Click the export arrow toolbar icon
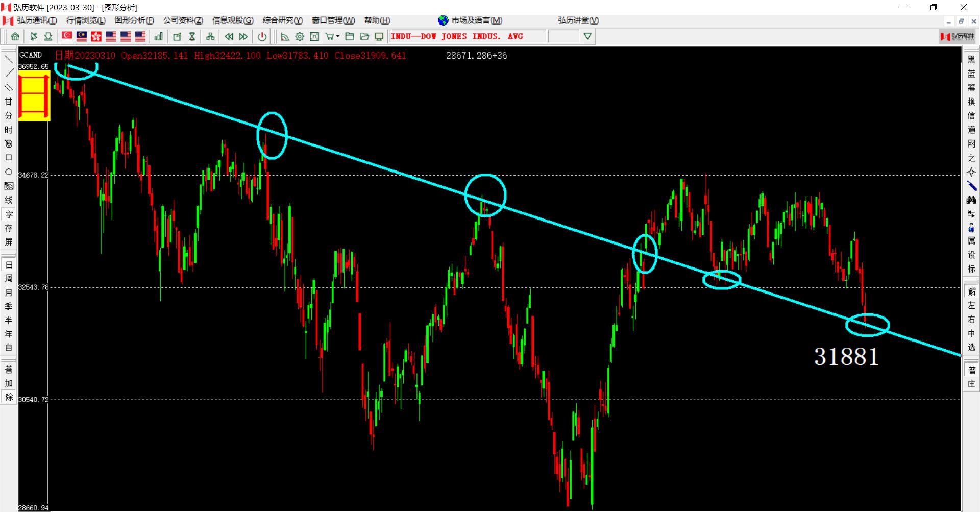980x512 pixels. click(177, 36)
